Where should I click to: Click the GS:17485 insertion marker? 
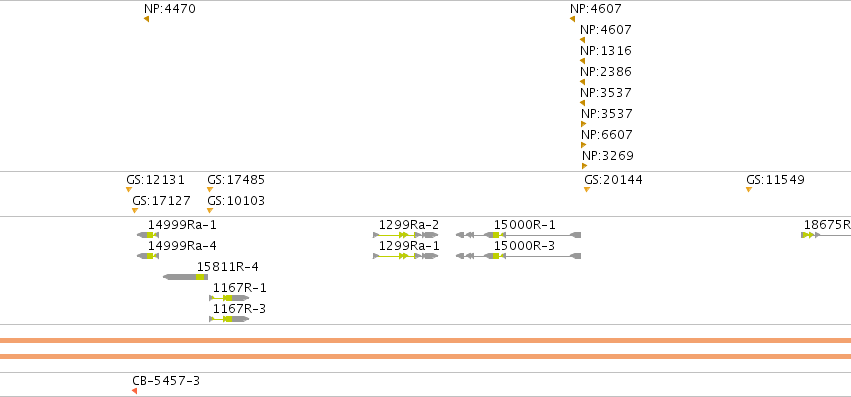[x=210, y=190]
